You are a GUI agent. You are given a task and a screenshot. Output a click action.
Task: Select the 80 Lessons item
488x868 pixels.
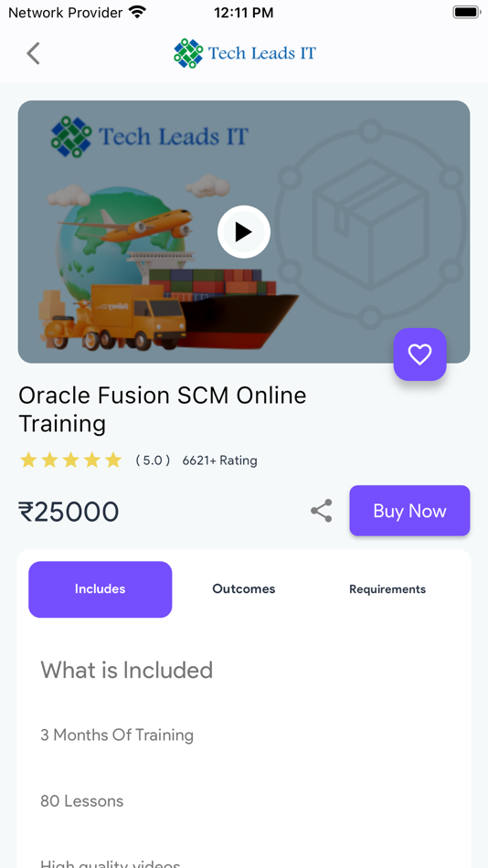[x=82, y=801]
